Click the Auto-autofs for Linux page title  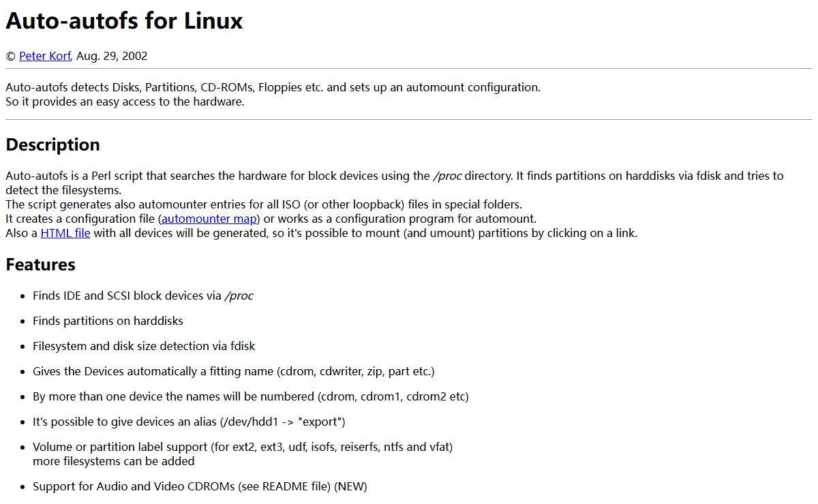[124, 20]
